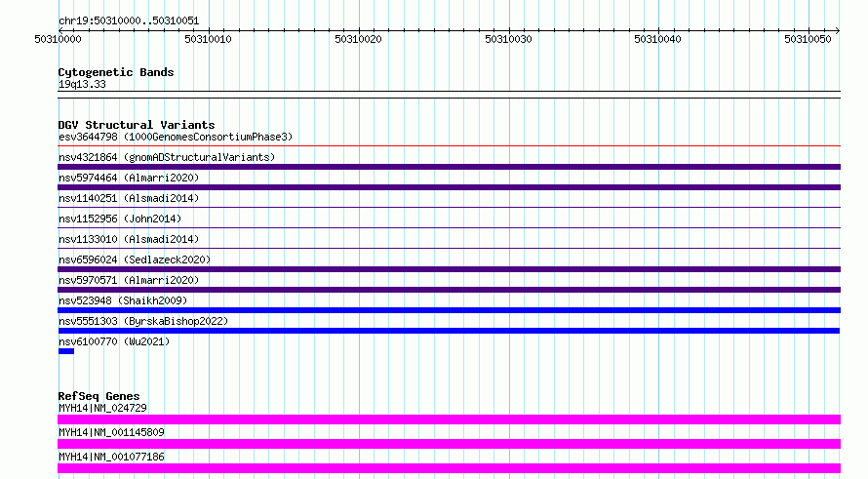
Task: Click the cytogenetic band 19q13.33 track bar
Action: click(449, 95)
